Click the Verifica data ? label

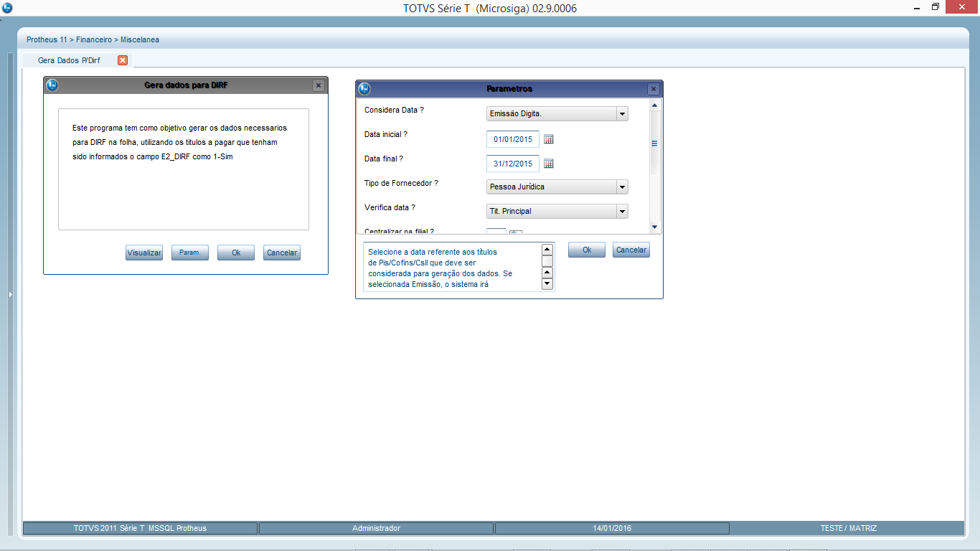point(390,207)
